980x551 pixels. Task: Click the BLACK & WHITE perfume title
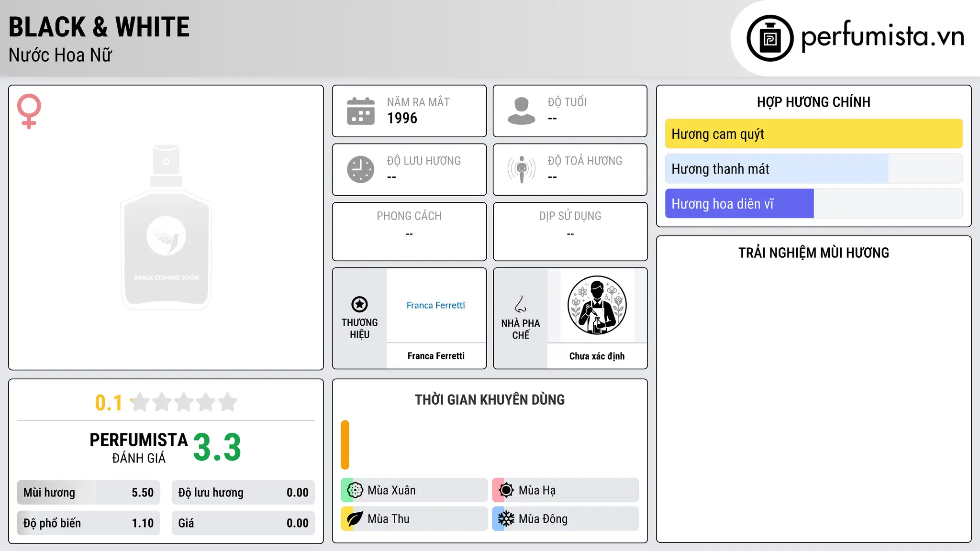(99, 27)
